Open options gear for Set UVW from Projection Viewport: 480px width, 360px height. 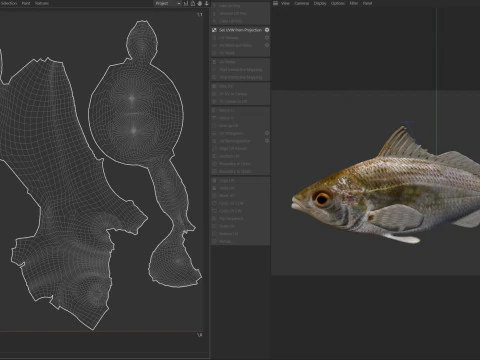267,30
